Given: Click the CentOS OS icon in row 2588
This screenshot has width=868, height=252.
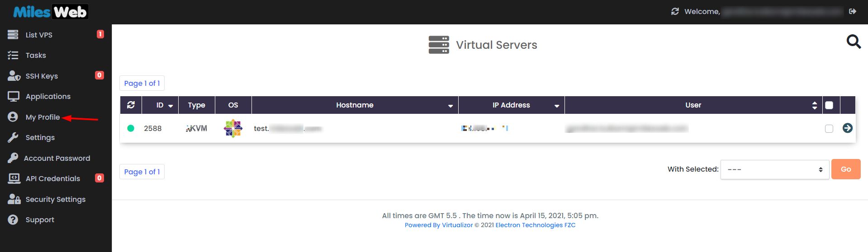Looking at the screenshot, I should point(233,128).
